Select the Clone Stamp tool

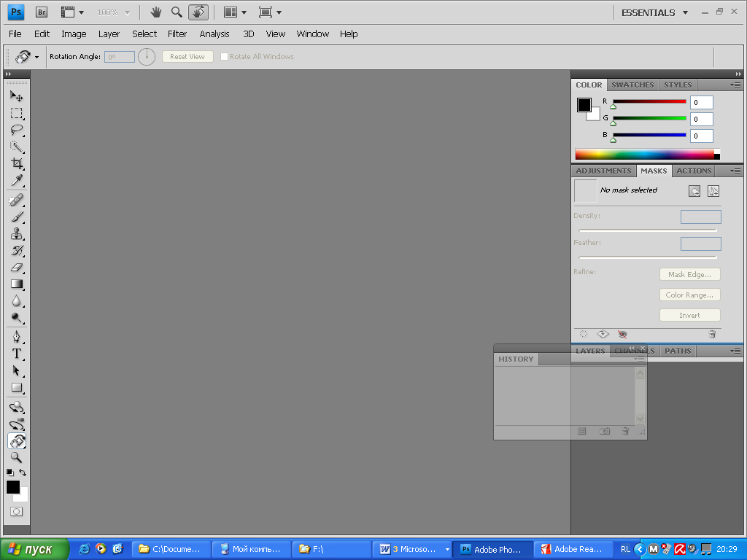(x=17, y=233)
